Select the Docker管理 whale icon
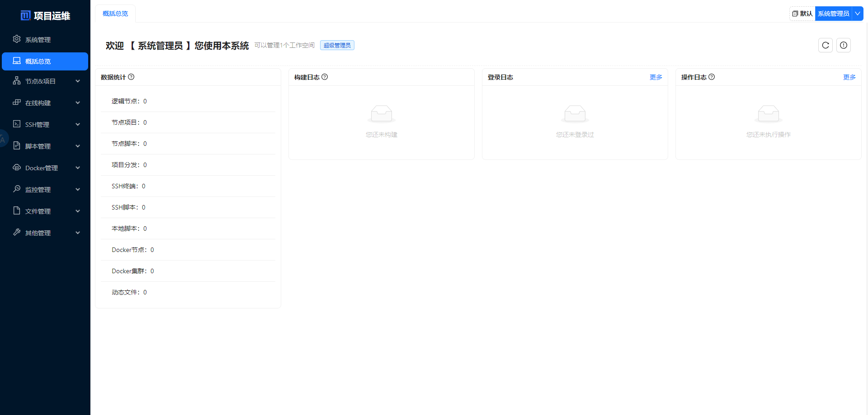Viewport: 868px width, 415px height. (x=17, y=168)
